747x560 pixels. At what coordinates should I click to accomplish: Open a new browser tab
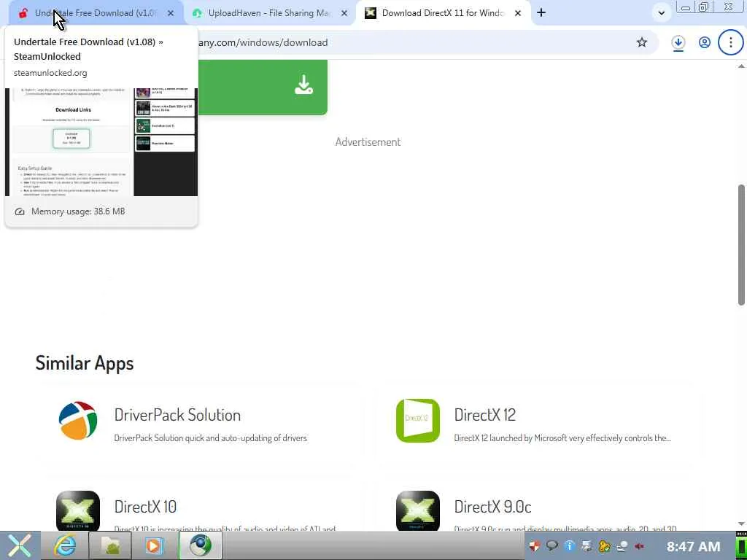pos(541,13)
